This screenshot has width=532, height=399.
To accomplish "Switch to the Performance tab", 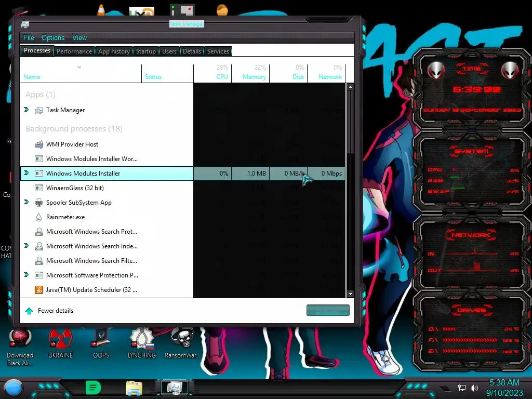I will tap(74, 51).
